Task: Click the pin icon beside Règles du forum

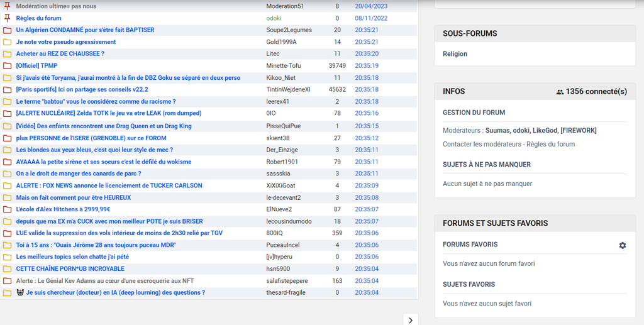Action: [x=8, y=18]
